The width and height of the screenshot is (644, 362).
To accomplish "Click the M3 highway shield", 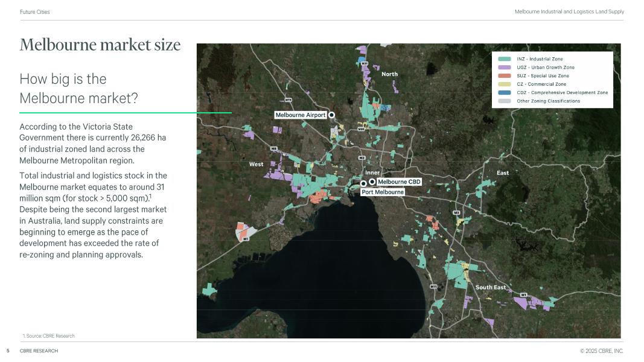I will tap(456, 213).
